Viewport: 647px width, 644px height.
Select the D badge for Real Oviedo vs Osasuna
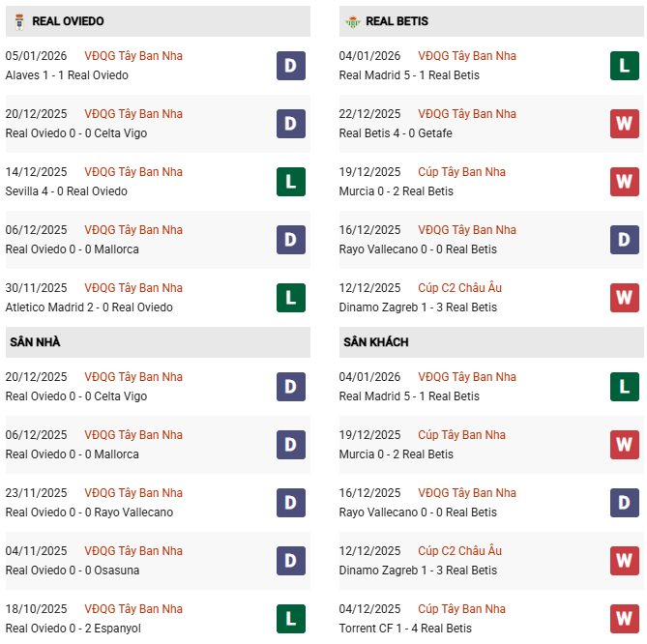pos(291,561)
